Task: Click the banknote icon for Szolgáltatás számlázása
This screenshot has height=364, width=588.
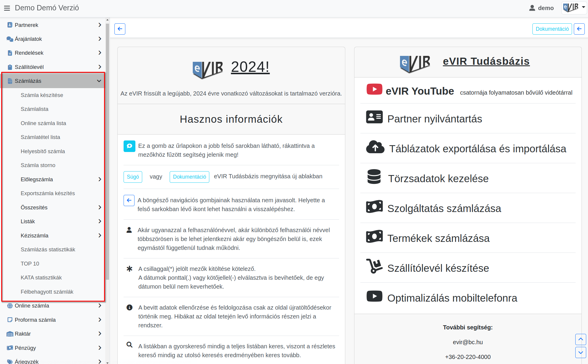Action: tap(374, 207)
